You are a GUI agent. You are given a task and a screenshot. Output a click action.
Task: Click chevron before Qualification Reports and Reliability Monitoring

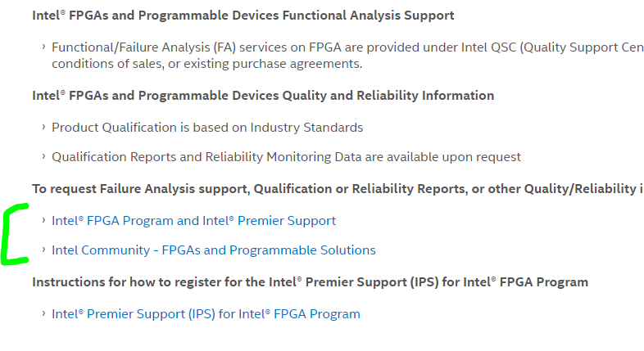click(x=43, y=157)
